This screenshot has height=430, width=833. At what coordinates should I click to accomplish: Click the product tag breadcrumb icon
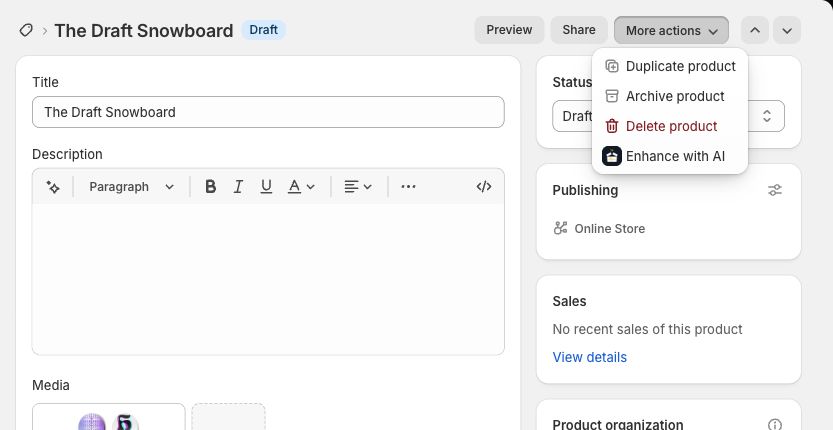(26, 30)
